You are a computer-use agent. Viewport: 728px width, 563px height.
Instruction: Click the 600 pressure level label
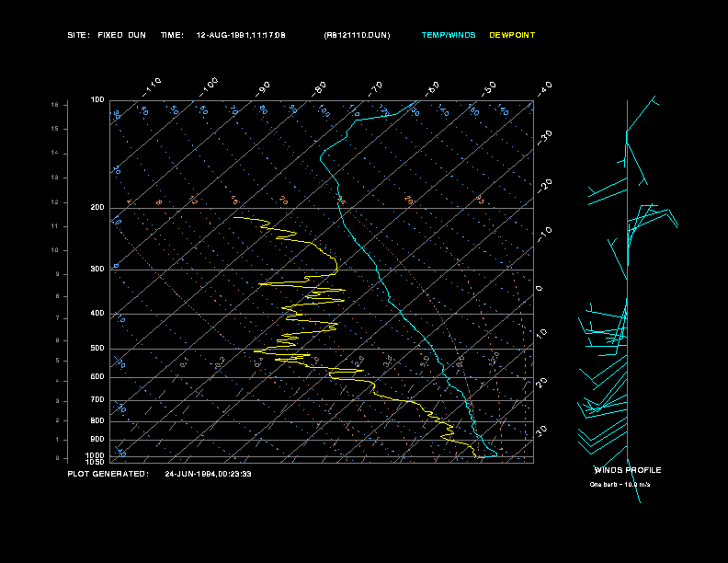[97, 377]
